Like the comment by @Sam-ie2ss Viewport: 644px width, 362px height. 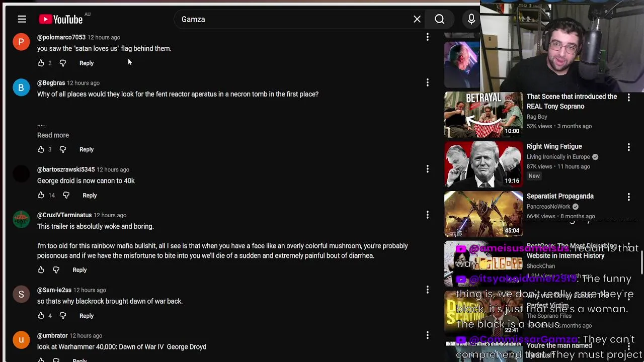click(x=41, y=316)
